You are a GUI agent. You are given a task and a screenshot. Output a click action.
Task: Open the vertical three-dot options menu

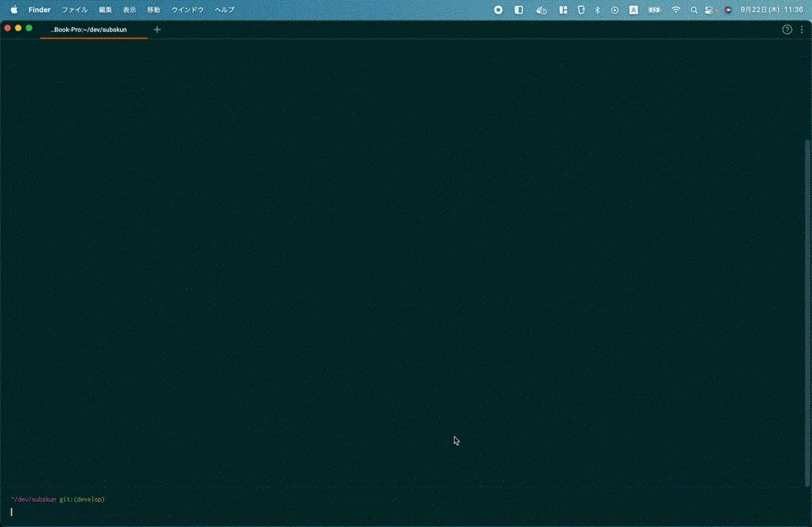[802, 30]
